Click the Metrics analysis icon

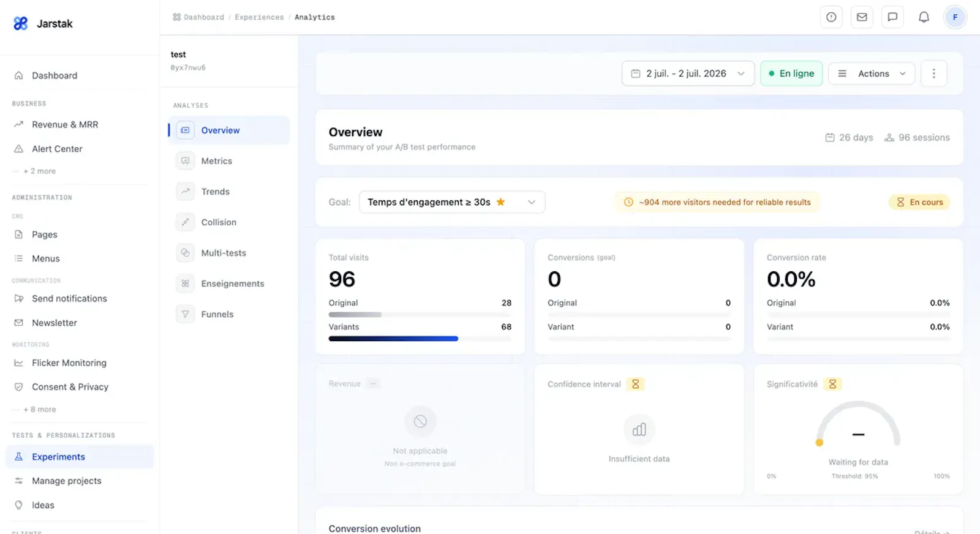pyautogui.click(x=185, y=161)
